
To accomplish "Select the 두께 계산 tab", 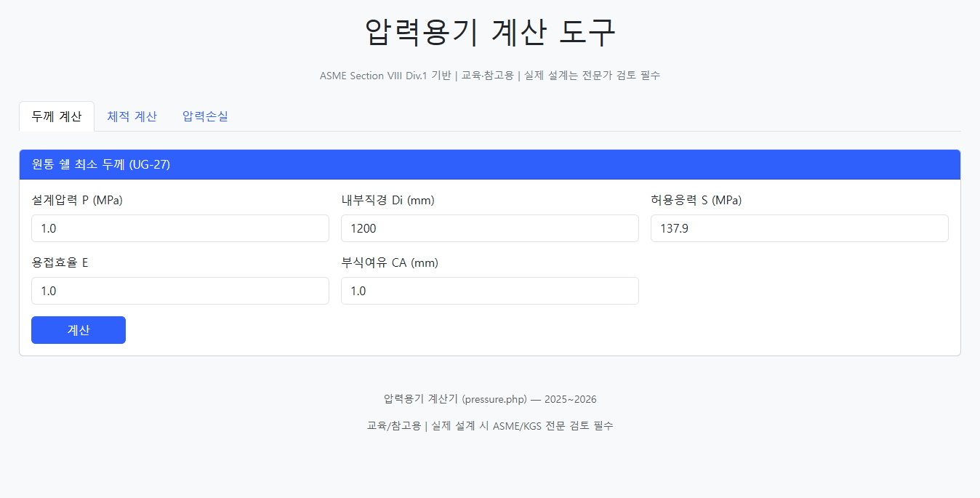I will (x=57, y=116).
